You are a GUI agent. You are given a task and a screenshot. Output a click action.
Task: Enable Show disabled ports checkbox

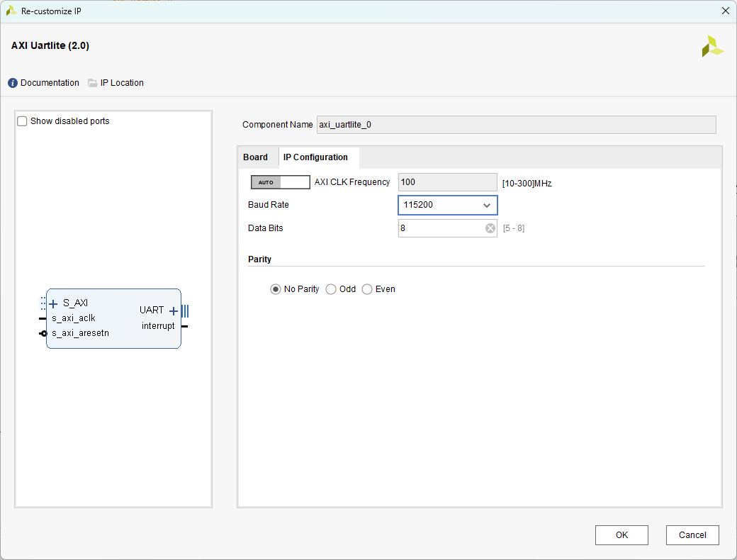tap(22, 121)
